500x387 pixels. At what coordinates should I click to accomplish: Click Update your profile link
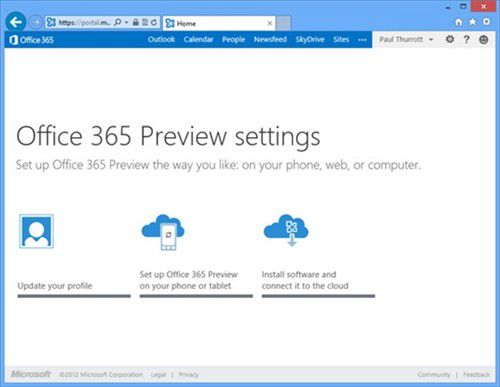(55, 286)
